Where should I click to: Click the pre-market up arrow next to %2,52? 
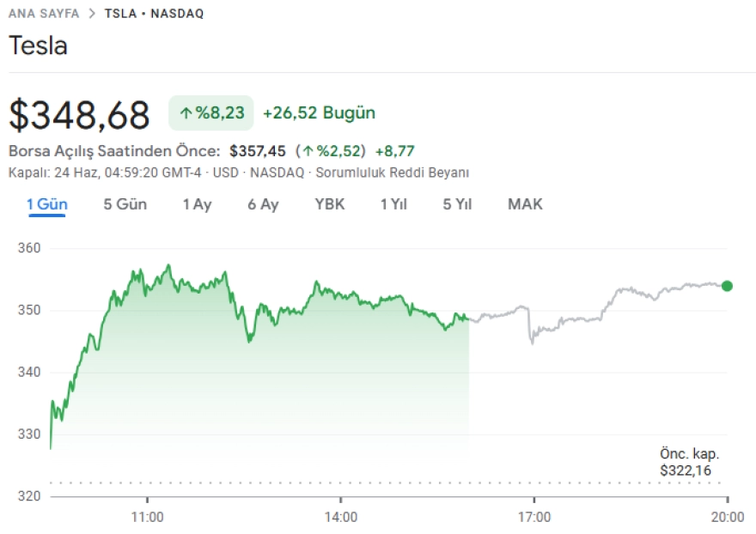point(308,151)
